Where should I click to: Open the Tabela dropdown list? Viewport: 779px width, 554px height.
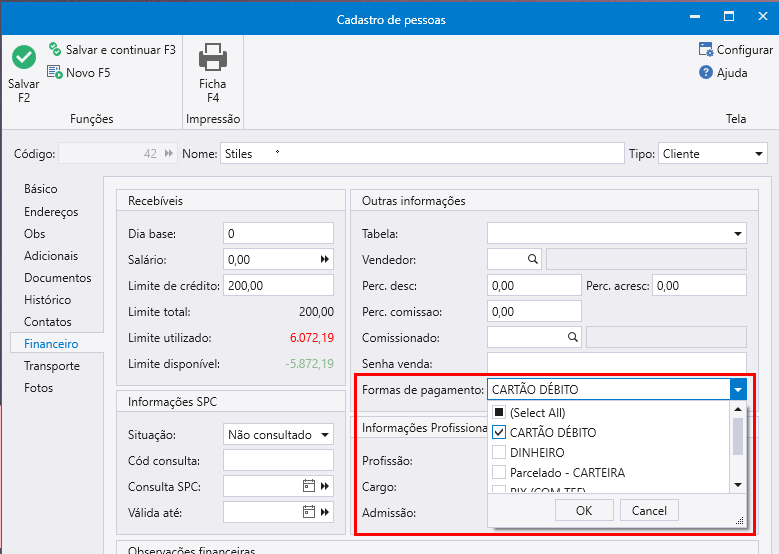pos(737,234)
